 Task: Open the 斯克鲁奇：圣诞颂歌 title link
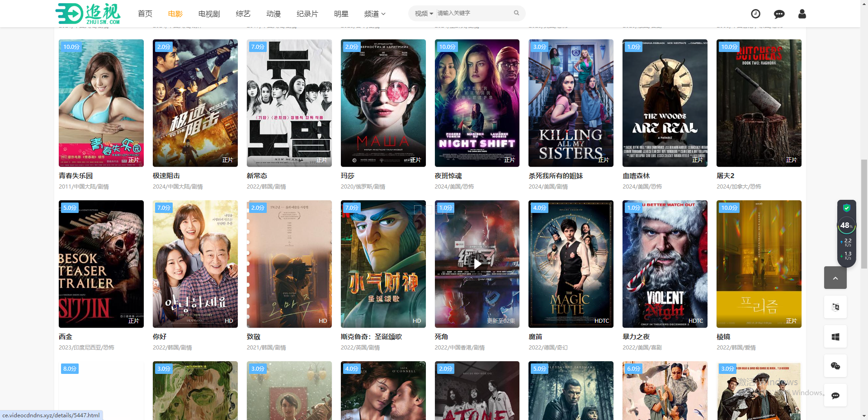pyautogui.click(x=371, y=337)
